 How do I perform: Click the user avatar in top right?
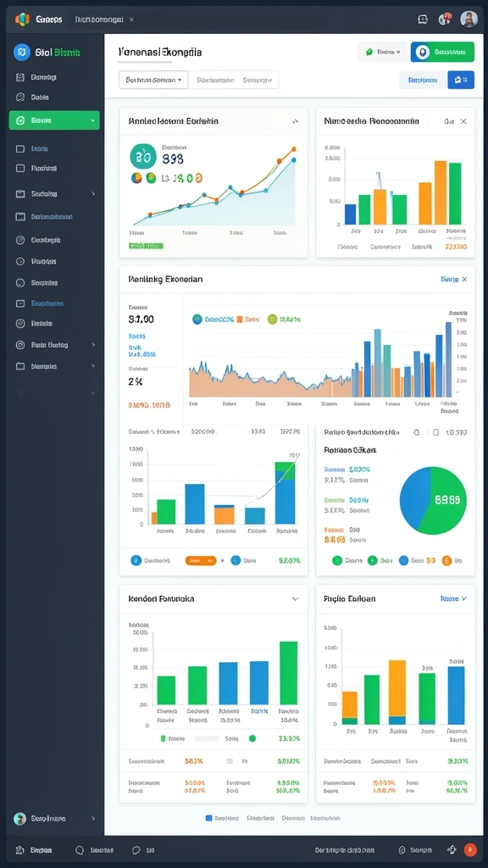pos(469,19)
